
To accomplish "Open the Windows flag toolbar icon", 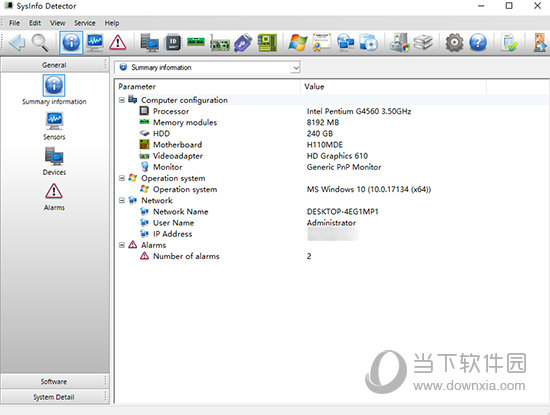I will click(298, 43).
